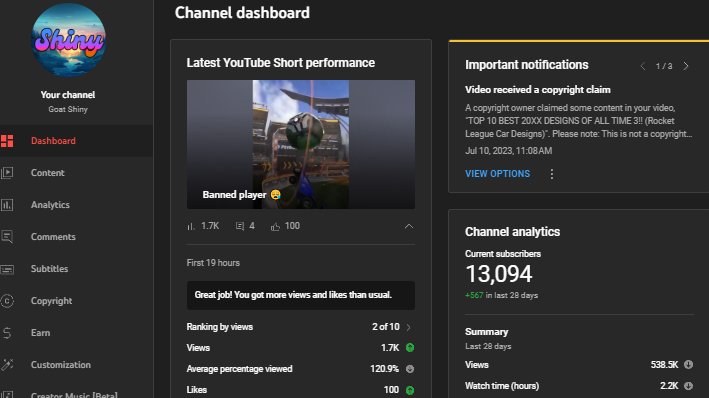
Task: Click the Earn dollar icon
Action: pyautogui.click(x=7, y=333)
